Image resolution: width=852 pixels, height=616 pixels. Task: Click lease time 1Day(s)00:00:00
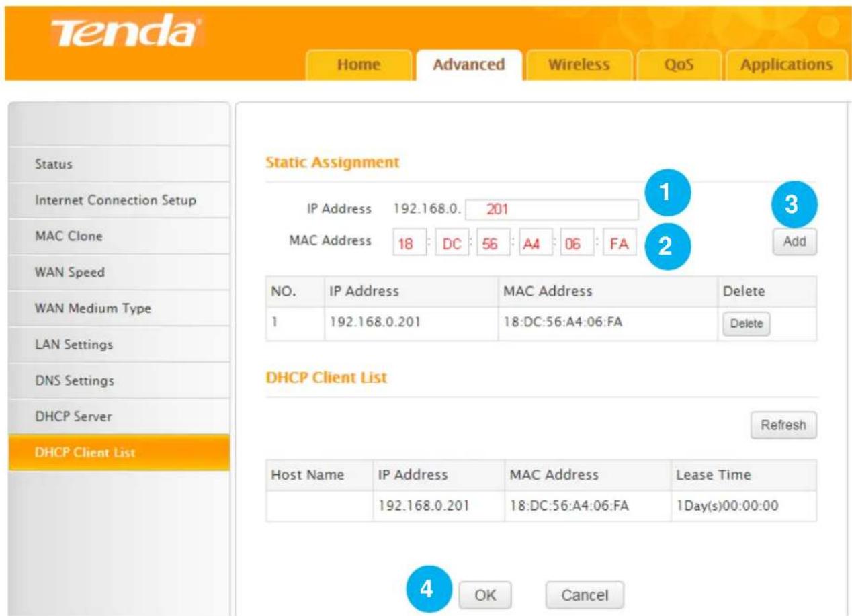coord(728,507)
